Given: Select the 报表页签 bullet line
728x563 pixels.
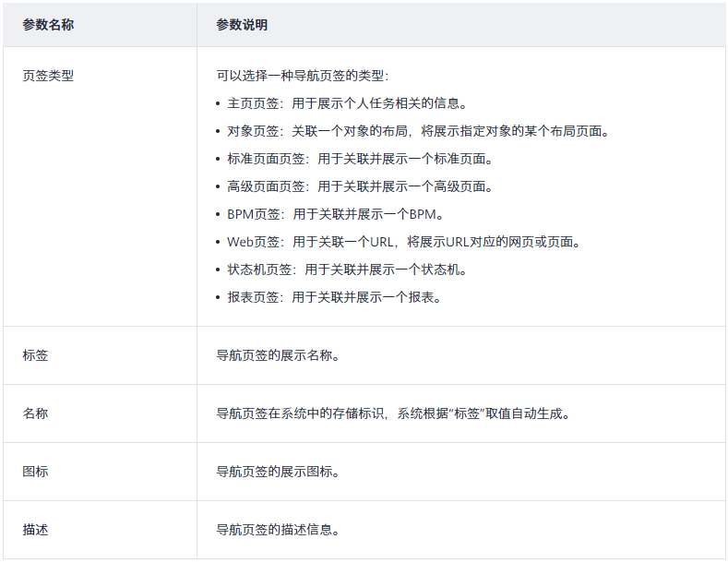Looking at the screenshot, I should pos(335,297).
